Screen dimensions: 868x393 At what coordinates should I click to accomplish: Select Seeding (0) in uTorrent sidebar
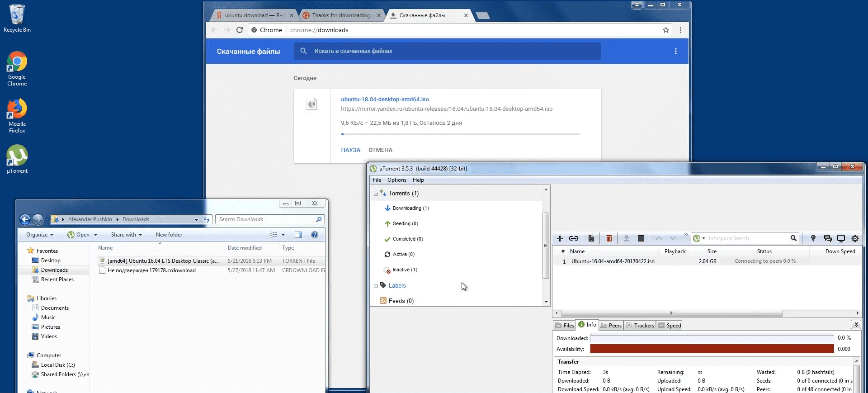401,224
